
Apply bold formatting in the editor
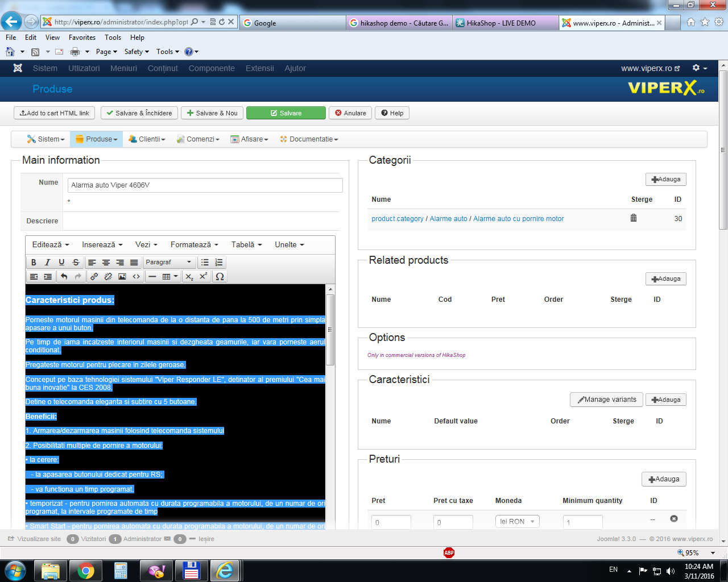[34, 262]
